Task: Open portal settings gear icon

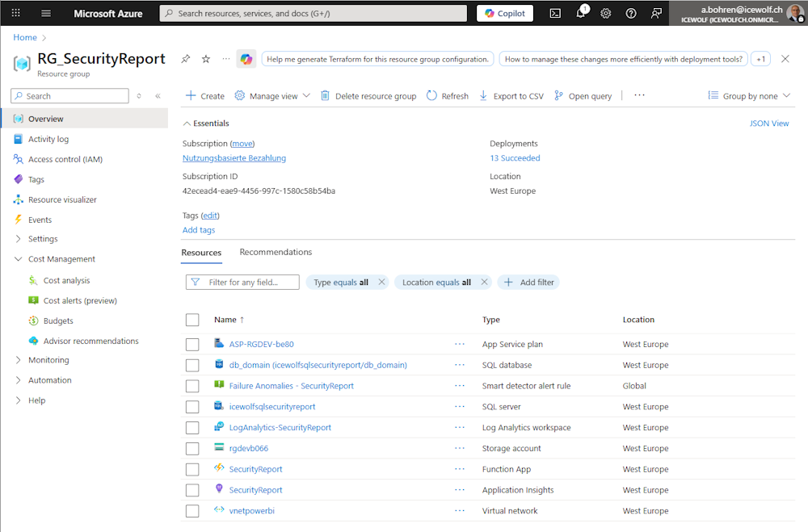Action: (606, 13)
